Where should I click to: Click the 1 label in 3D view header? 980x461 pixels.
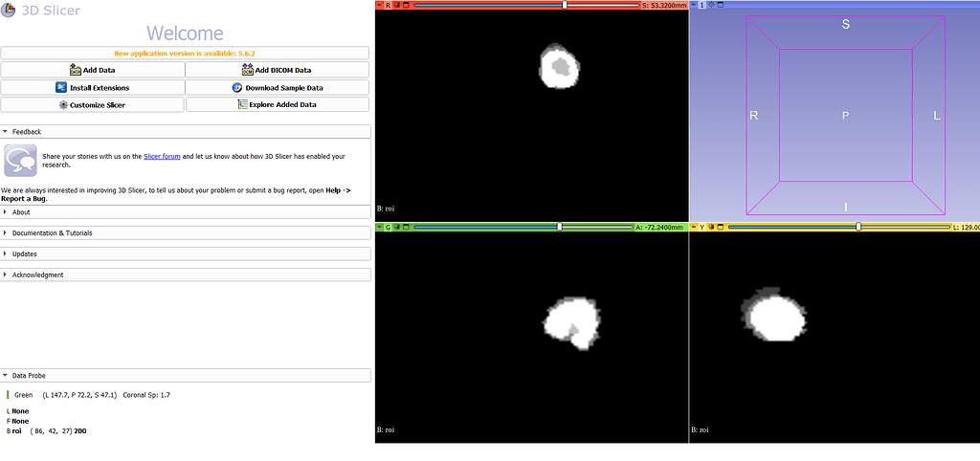pos(702,5)
